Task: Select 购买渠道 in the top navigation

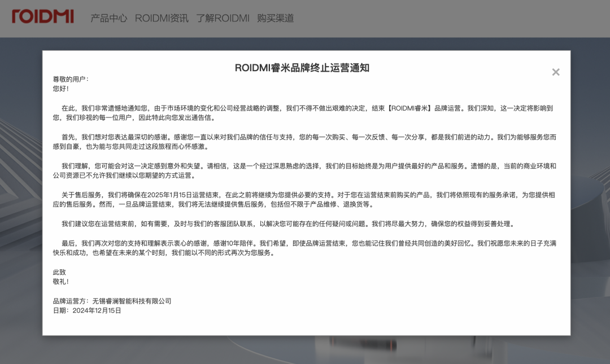Action: coord(276,18)
